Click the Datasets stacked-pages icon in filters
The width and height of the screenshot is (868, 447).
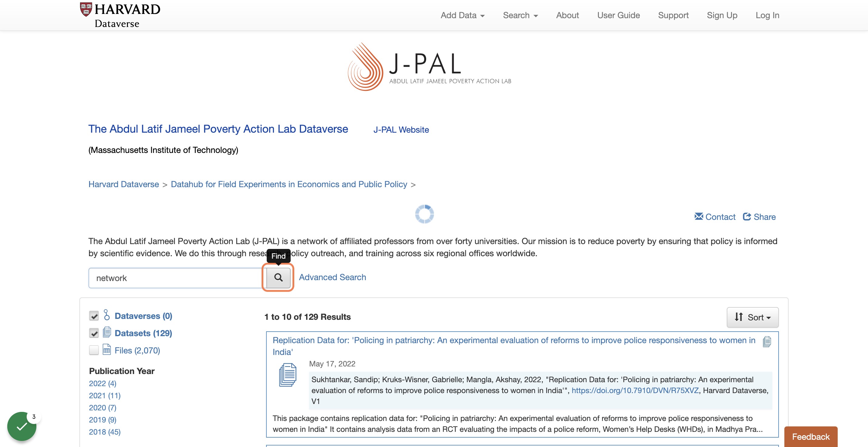(107, 332)
